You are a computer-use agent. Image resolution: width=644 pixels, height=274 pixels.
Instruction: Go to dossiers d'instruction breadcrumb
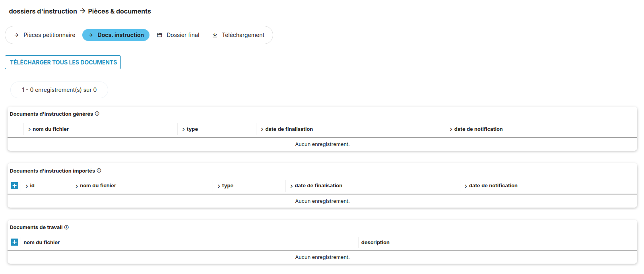pyautogui.click(x=43, y=11)
